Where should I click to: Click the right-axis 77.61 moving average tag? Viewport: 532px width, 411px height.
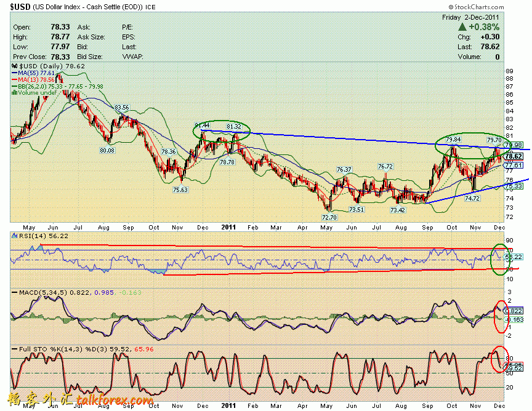[514, 165]
